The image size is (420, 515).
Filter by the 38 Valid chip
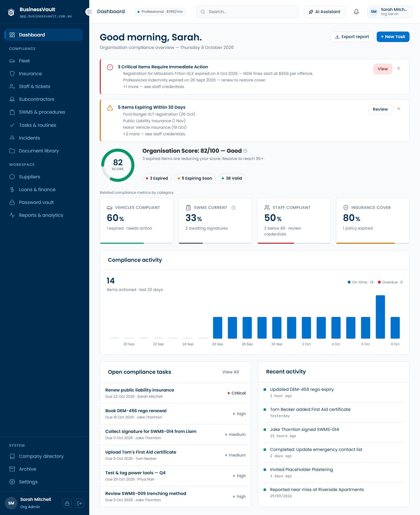coord(232,178)
